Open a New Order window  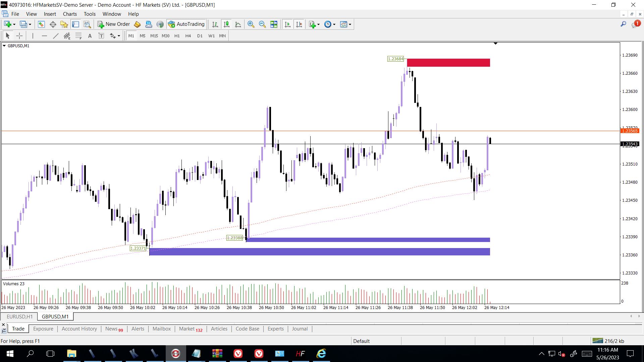pos(113,24)
